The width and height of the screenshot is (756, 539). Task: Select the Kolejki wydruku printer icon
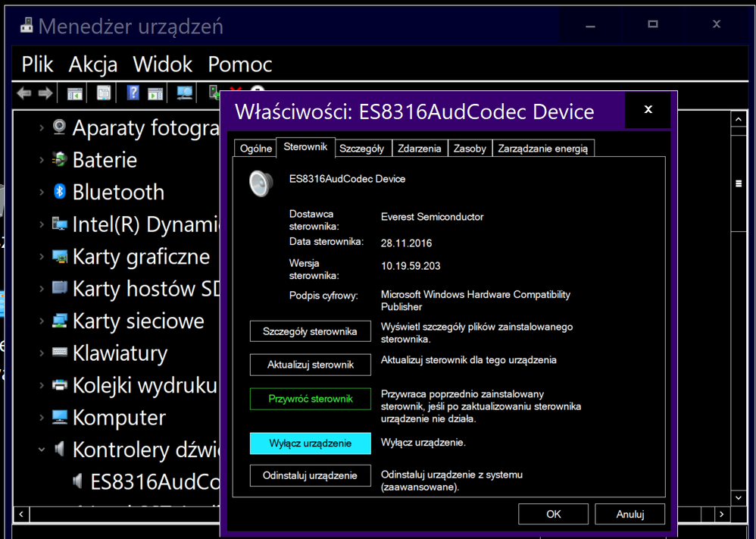coord(59,385)
